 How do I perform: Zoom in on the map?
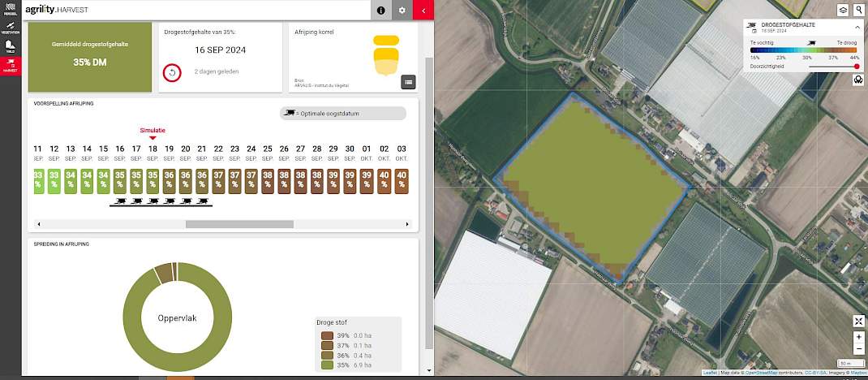pyautogui.click(x=858, y=337)
